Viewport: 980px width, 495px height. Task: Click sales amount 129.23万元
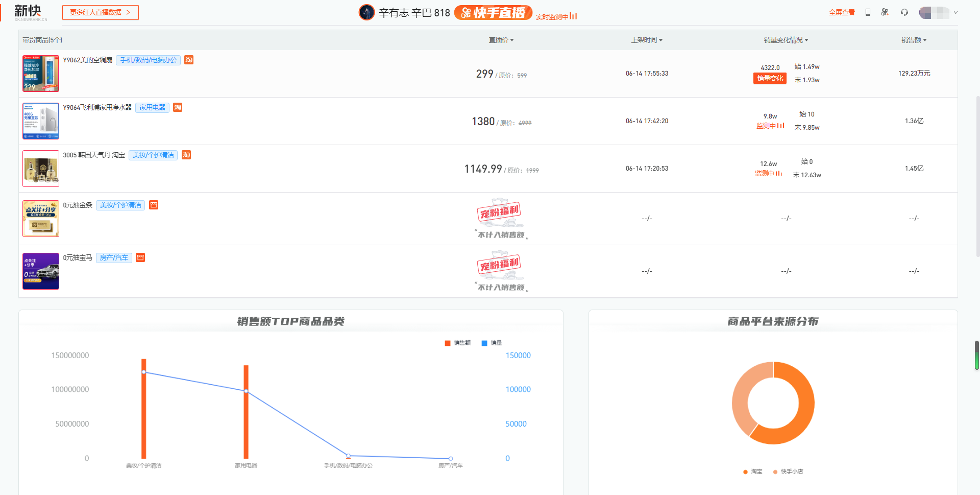[914, 74]
